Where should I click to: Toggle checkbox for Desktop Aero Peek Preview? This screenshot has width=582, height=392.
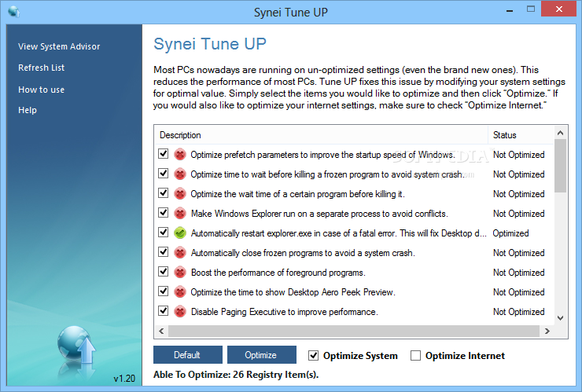pos(164,291)
